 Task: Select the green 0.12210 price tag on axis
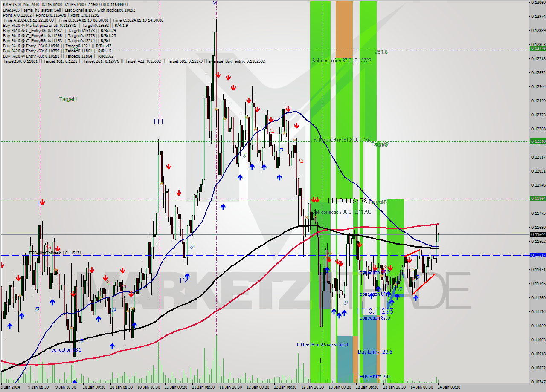point(537,141)
